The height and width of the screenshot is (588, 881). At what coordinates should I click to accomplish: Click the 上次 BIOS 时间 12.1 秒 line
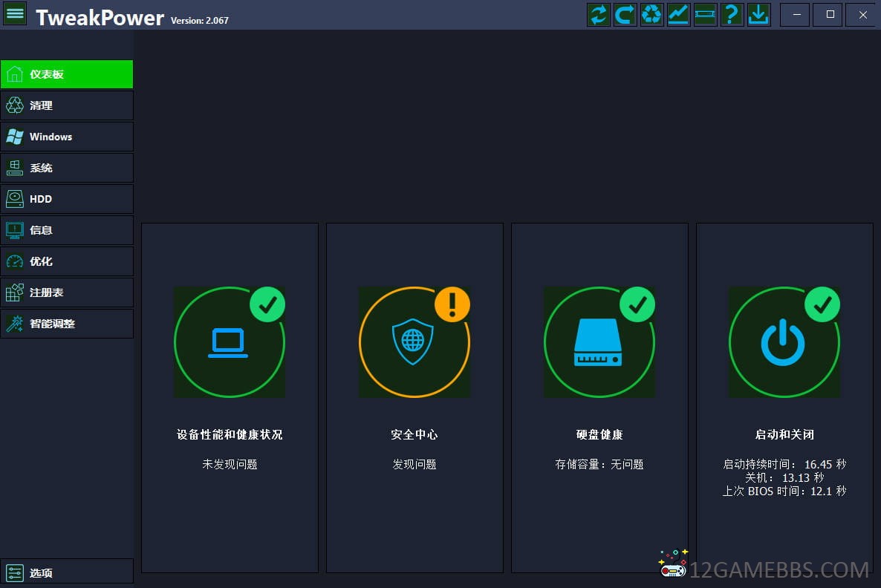[x=784, y=491]
